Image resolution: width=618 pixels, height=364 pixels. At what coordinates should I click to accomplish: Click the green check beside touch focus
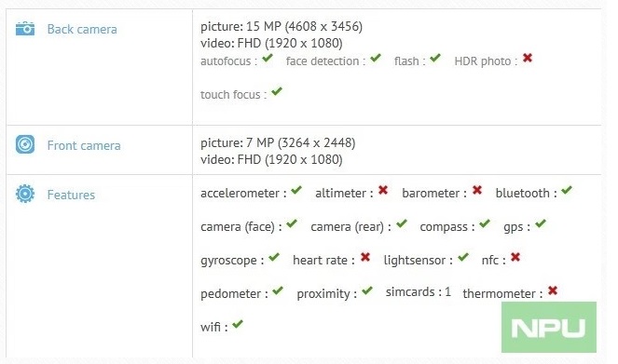tap(277, 91)
